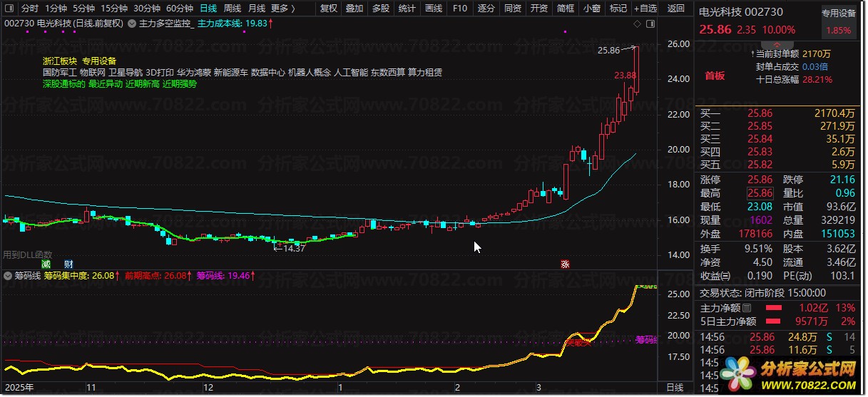
Task: Click 返回 back button
Action: pyautogui.click(x=675, y=9)
